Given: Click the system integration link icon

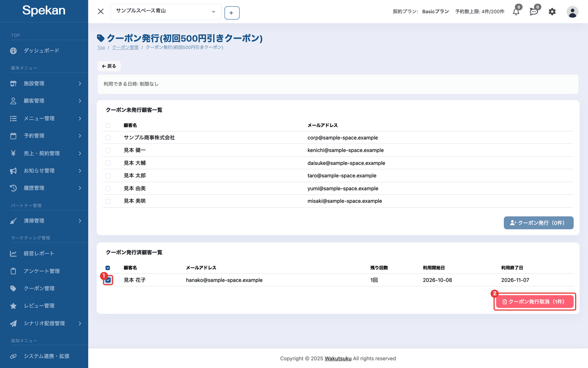Looking at the screenshot, I should coord(13,356).
